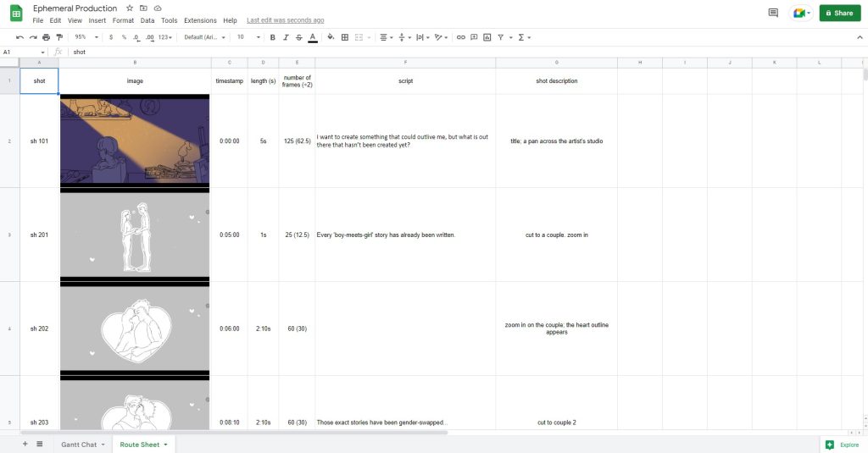Open zoom level dropdown showing 95%
This screenshot has width=868, height=453.
pyautogui.click(x=86, y=37)
